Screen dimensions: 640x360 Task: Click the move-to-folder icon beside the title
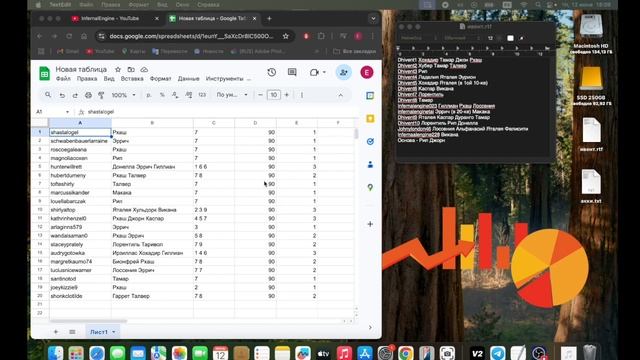click(131, 69)
